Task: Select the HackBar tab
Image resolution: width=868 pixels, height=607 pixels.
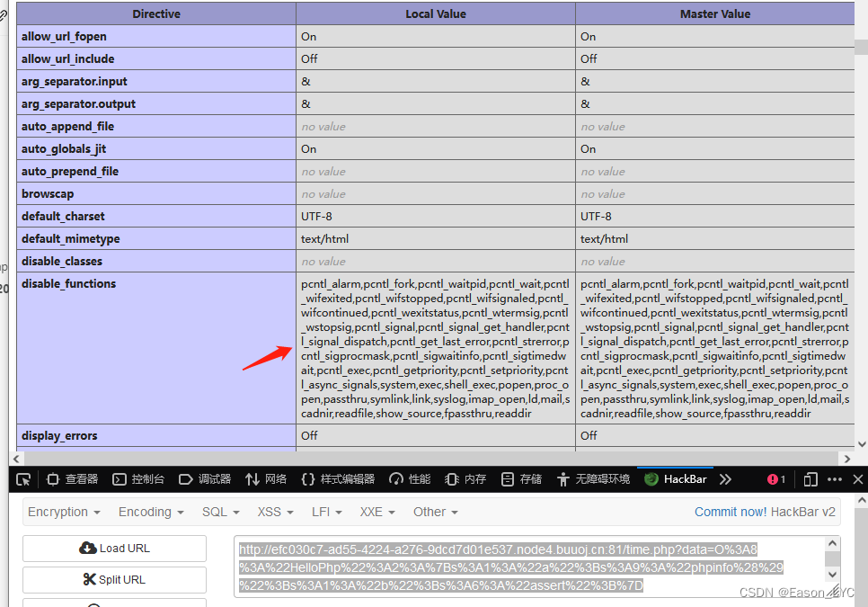Action: point(676,479)
